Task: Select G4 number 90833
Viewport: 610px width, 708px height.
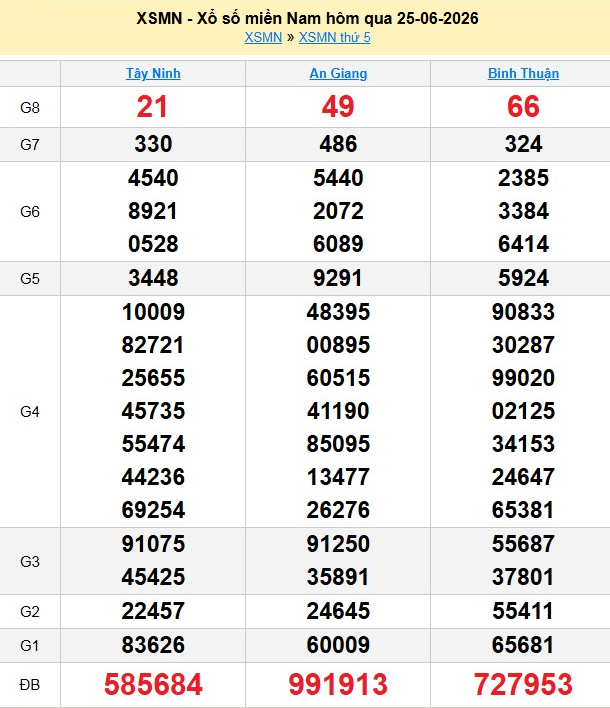Action: click(523, 312)
